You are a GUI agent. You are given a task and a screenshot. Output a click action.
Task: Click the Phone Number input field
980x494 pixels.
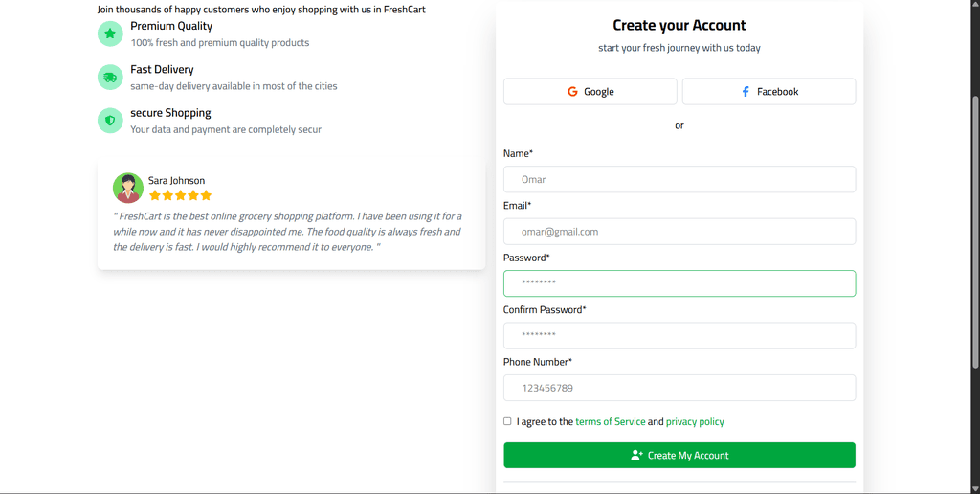(x=679, y=388)
